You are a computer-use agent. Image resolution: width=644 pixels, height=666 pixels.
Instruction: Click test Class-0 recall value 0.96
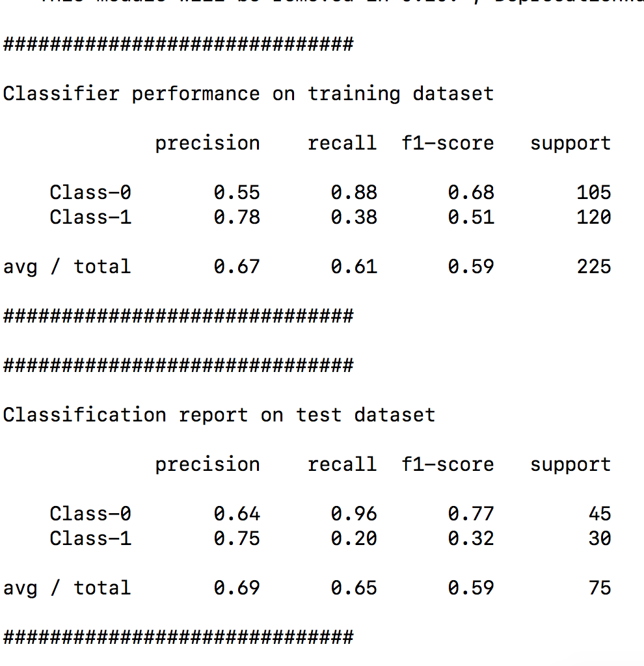354,514
